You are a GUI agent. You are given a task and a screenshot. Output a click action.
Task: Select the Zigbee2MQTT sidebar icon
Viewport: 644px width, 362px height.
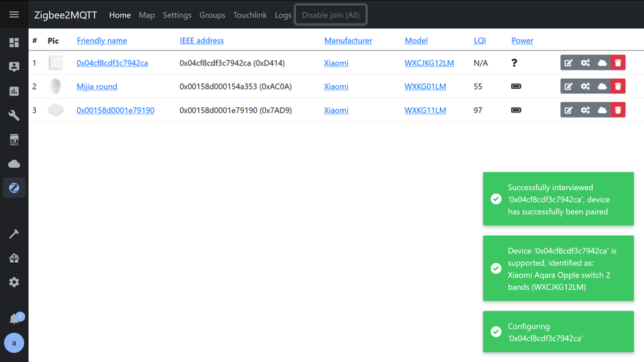coord(14,188)
